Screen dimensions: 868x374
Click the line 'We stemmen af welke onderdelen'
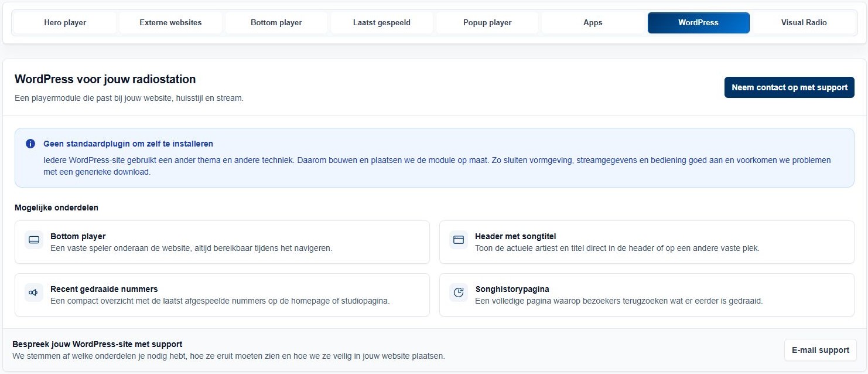pyautogui.click(x=228, y=356)
